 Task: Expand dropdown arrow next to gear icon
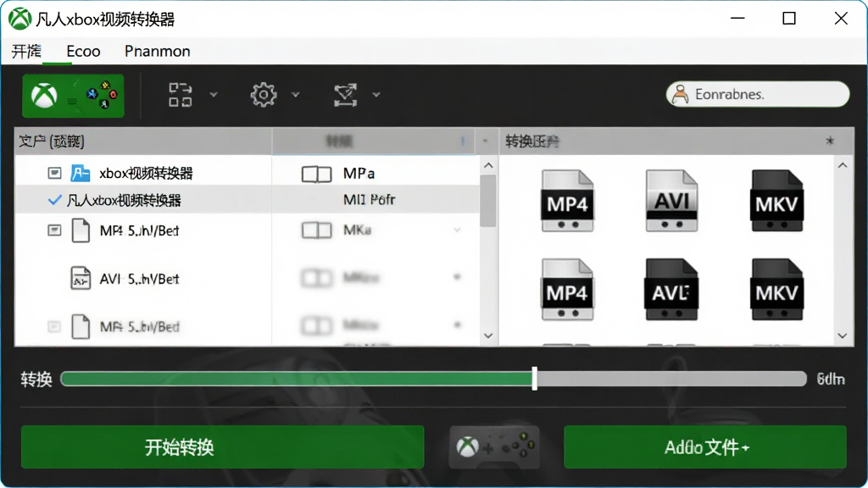tap(296, 95)
